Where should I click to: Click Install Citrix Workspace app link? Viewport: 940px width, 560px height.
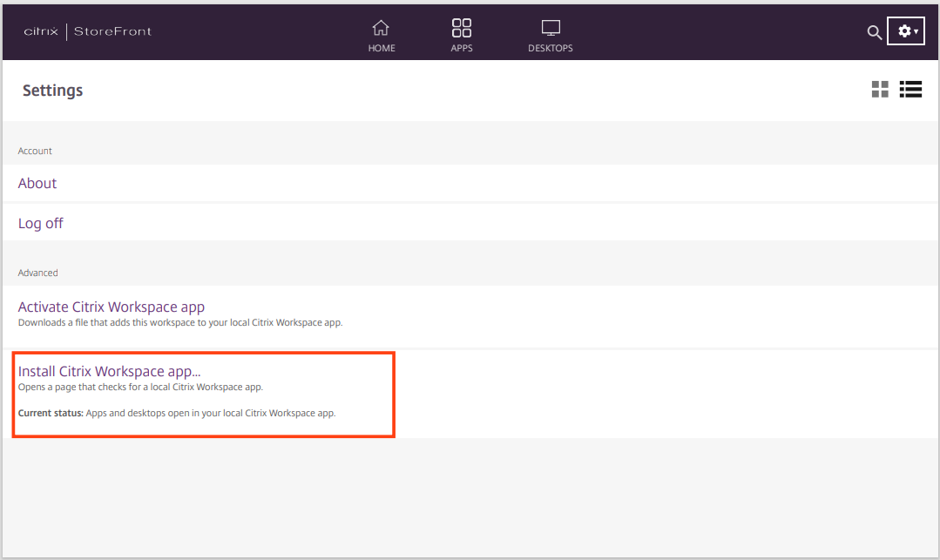coord(109,371)
